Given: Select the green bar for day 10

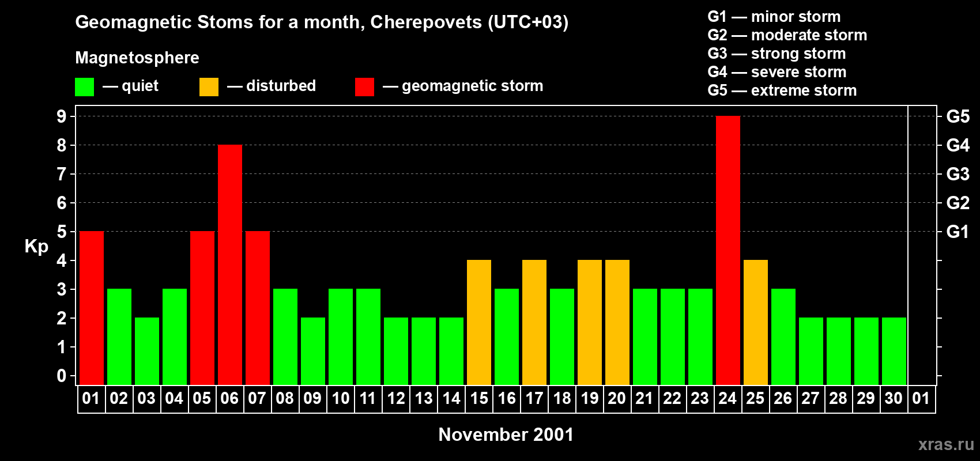Looking at the screenshot, I should click(341, 337).
